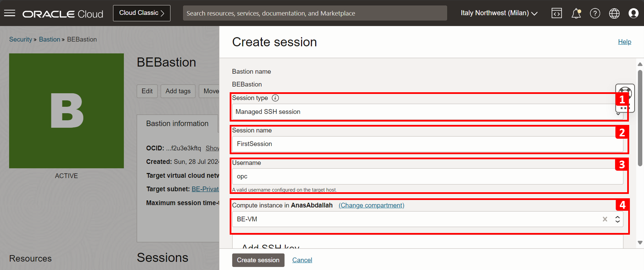
Task: Click the Edit button
Action: (147, 91)
